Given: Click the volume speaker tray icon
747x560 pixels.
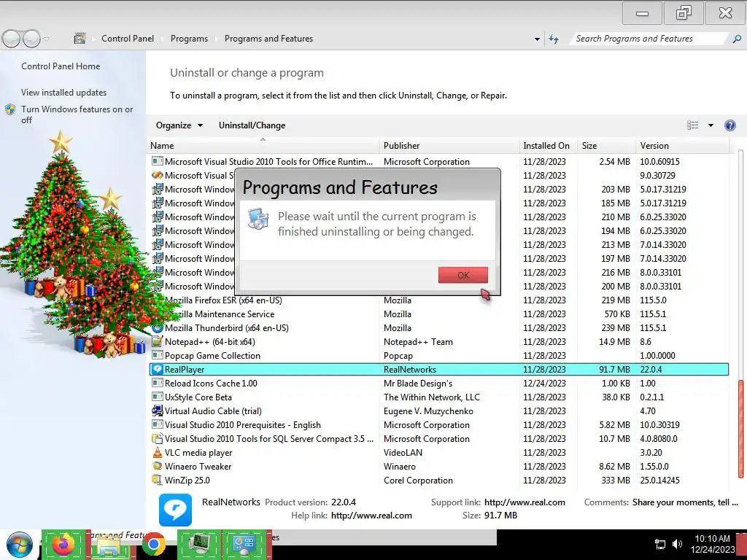Looking at the screenshot, I should (677, 544).
